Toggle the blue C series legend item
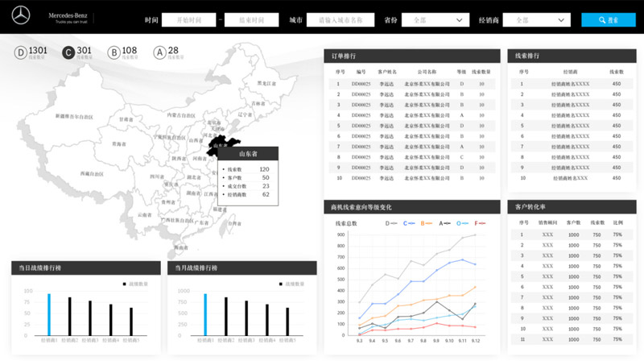Screen dimensions: 644x361 tap(411, 222)
